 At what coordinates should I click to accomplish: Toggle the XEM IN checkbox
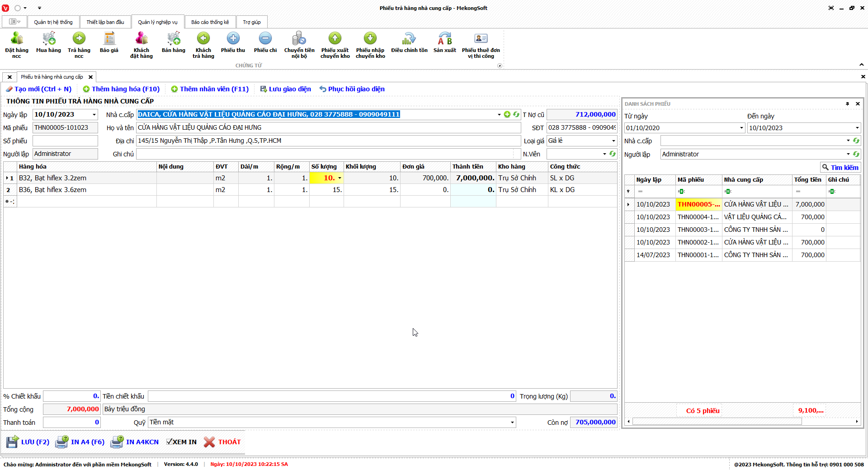pos(169,442)
